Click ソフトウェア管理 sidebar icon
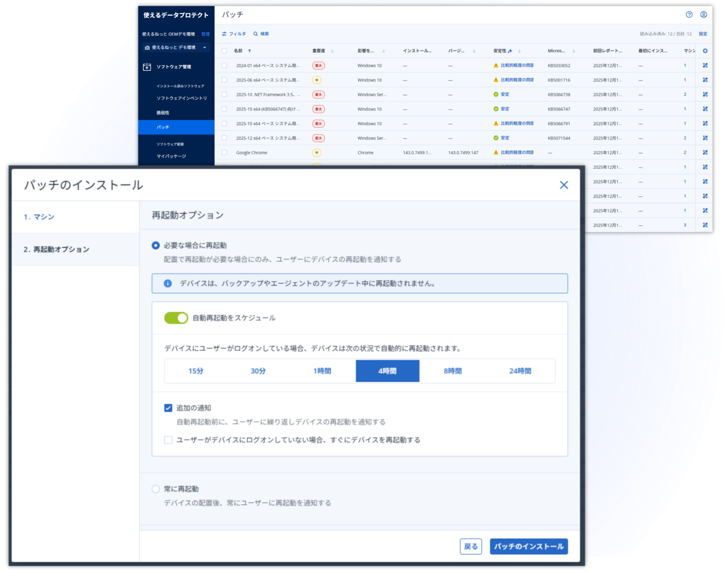Screen dimensions: 728x572 click(x=147, y=67)
